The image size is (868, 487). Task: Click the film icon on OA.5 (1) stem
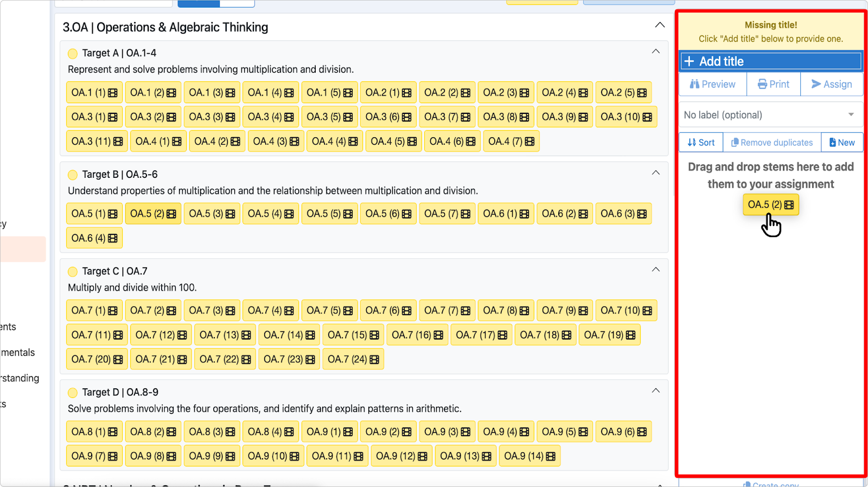pyautogui.click(x=113, y=214)
